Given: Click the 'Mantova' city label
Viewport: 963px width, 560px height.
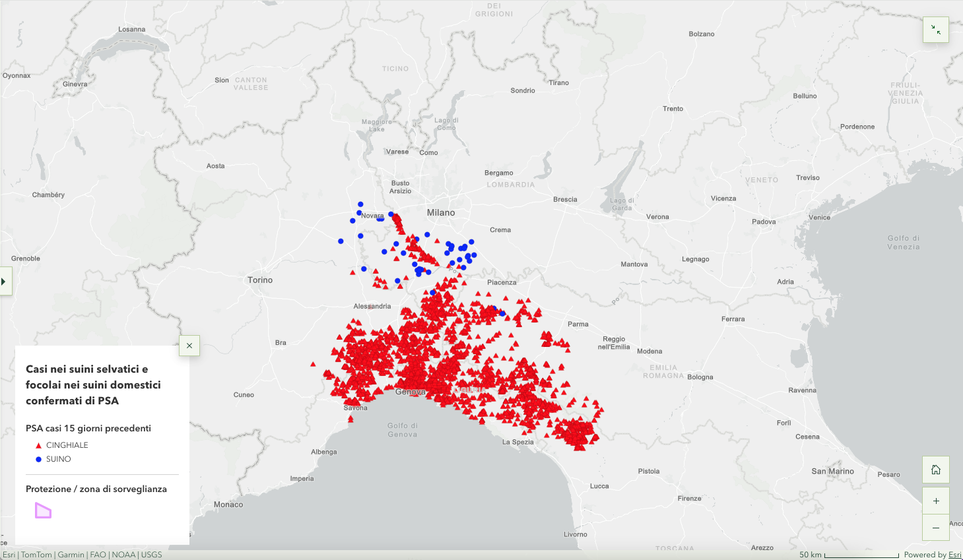Looking at the screenshot, I should click(x=634, y=264).
